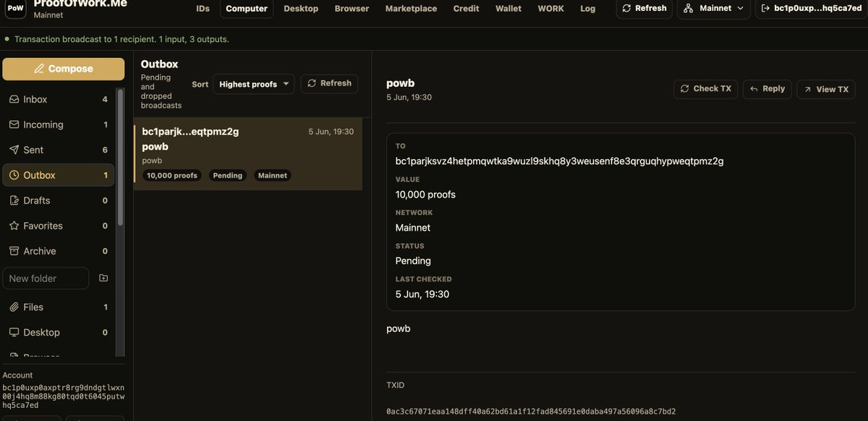The width and height of the screenshot is (868, 421).
Task: Click the refresh arrows icon in top bar
Action: tap(627, 9)
